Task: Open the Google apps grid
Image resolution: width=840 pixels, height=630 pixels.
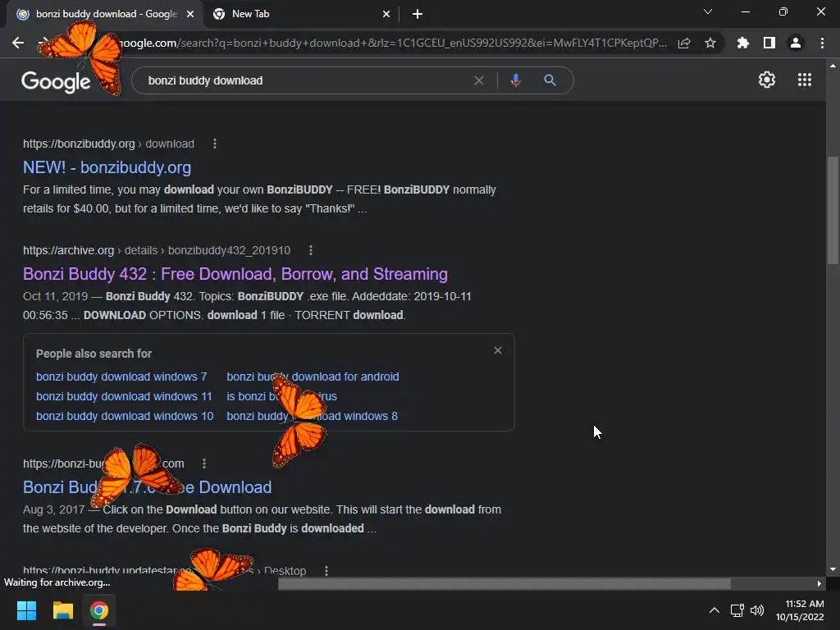Action: [805, 80]
